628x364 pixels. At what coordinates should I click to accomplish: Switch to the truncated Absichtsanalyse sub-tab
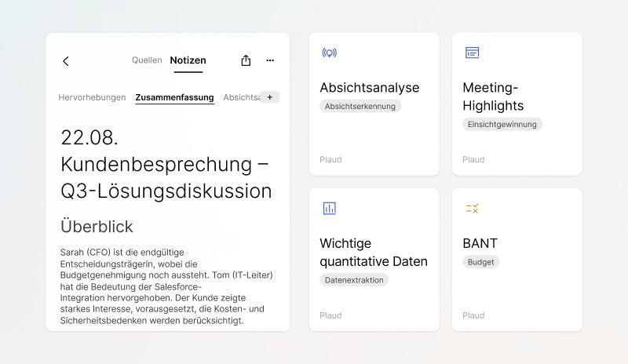[x=240, y=97]
